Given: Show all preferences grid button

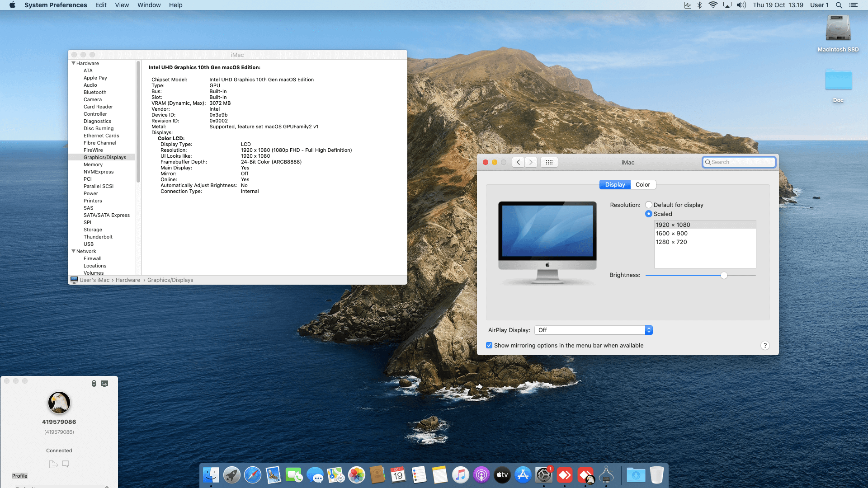Looking at the screenshot, I should point(549,162).
